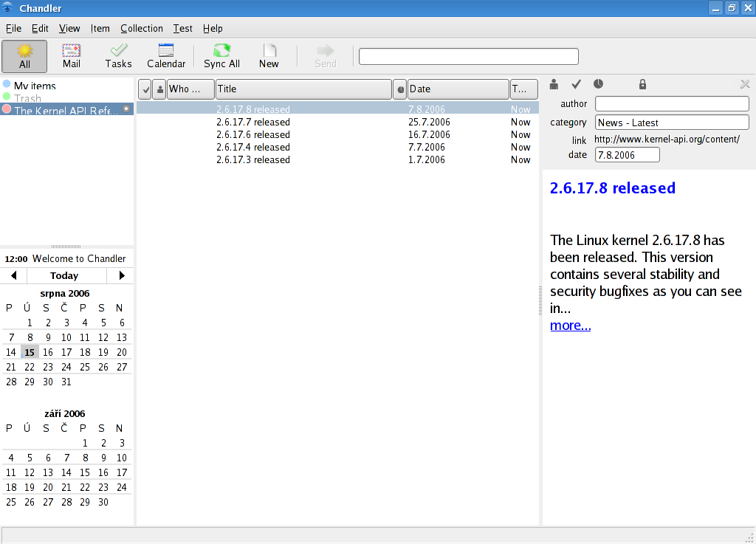
Task: Open the kernel-api.org link
Action: coord(667,140)
